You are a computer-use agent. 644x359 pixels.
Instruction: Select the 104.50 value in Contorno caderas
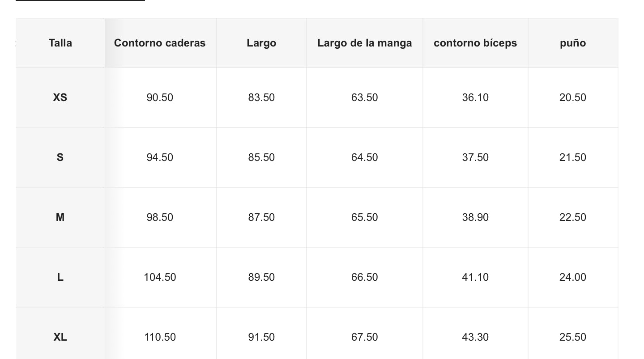[x=160, y=277]
